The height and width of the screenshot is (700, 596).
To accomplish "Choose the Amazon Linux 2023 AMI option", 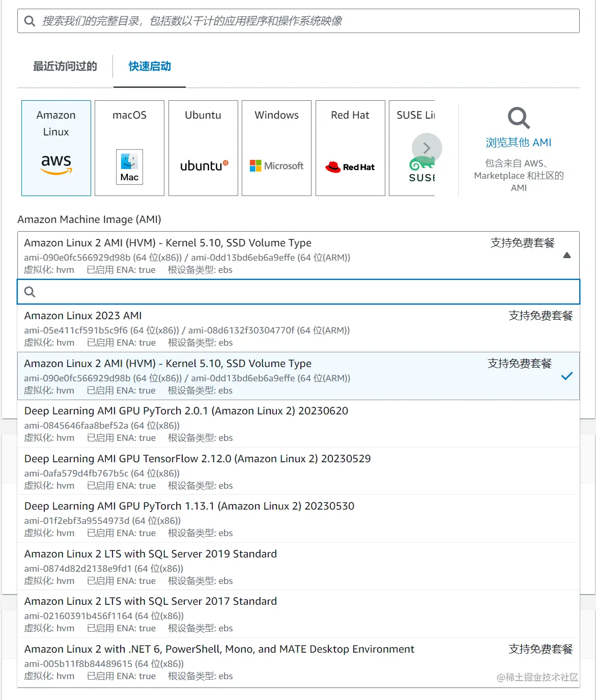I will 298,328.
